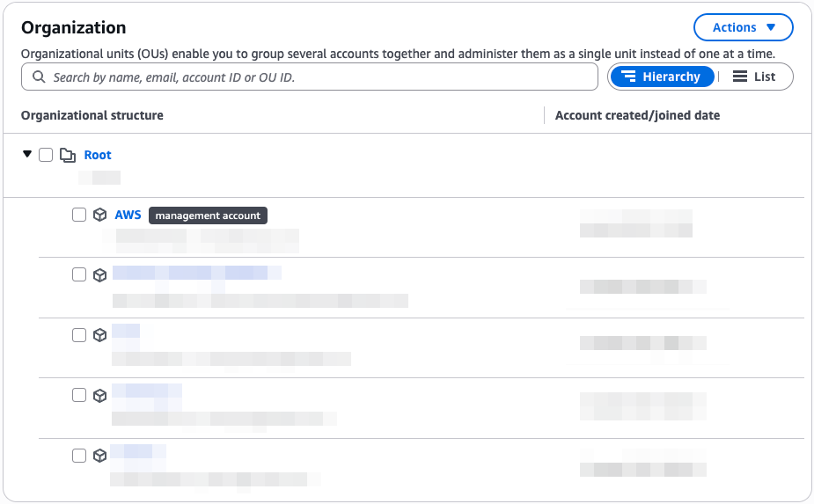The height and width of the screenshot is (504, 814).
Task: Switch to Hierarchy view
Action: click(662, 77)
